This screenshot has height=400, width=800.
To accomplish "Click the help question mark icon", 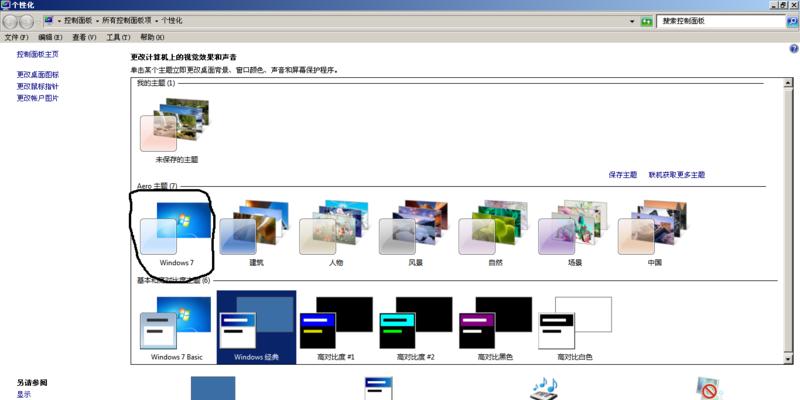I will [x=793, y=49].
